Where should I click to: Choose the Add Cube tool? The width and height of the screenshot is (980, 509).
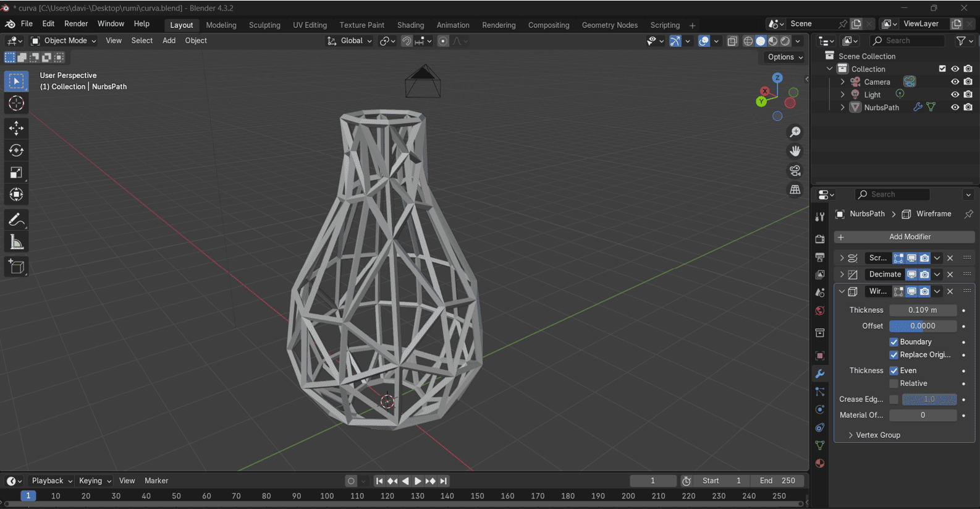tap(17, 267)
